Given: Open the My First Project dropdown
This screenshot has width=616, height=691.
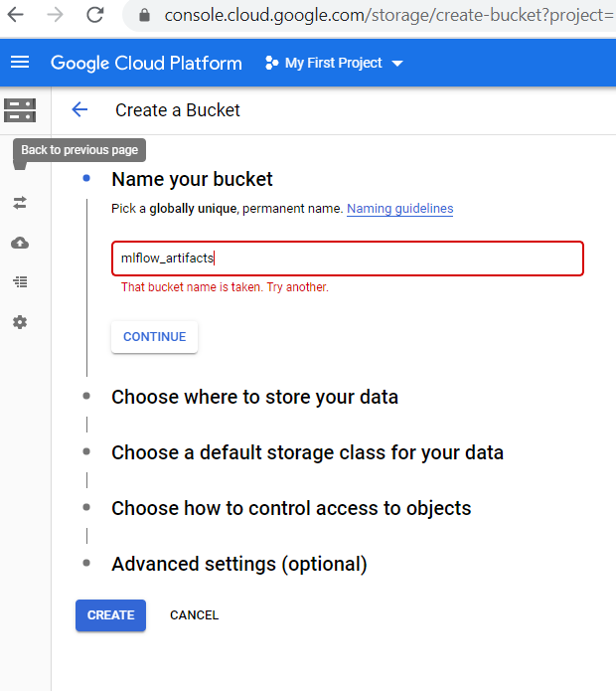Looking at the screenshot, I should (x=335, y=63).
